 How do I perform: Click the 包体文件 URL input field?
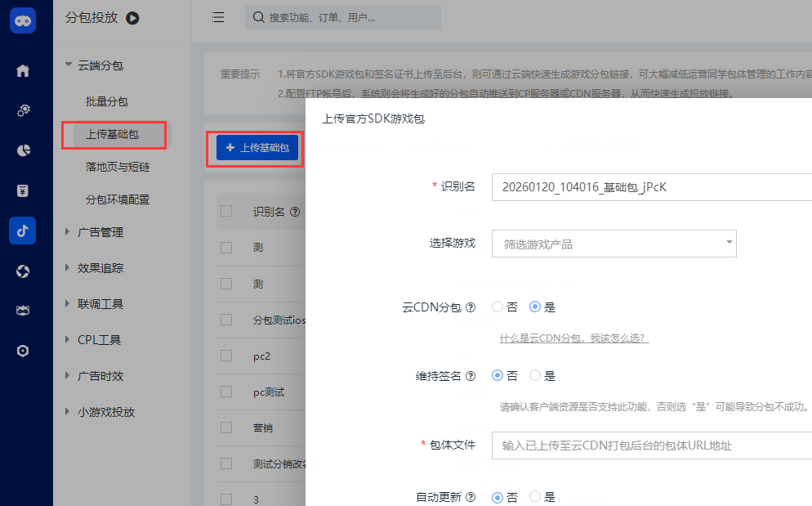(x=651, y=446)
